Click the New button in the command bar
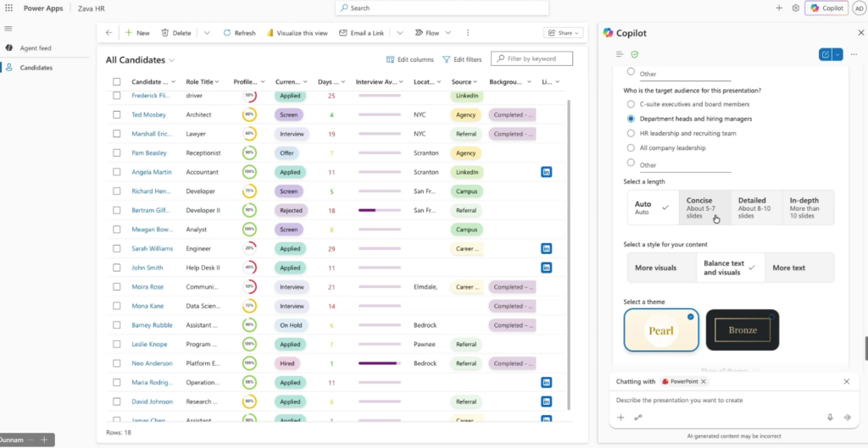Viewport: 868px width, 448px height. pos(137,33)
